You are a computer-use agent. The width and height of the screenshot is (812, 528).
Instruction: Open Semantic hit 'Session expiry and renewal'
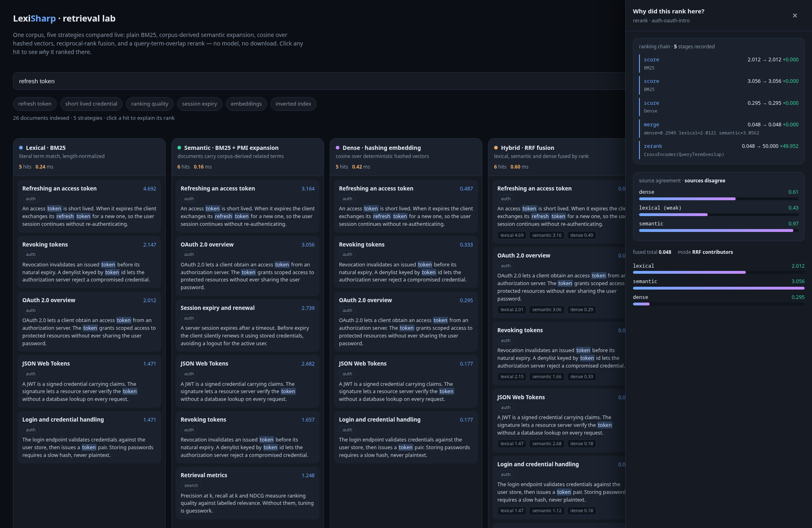click(248, 325)
